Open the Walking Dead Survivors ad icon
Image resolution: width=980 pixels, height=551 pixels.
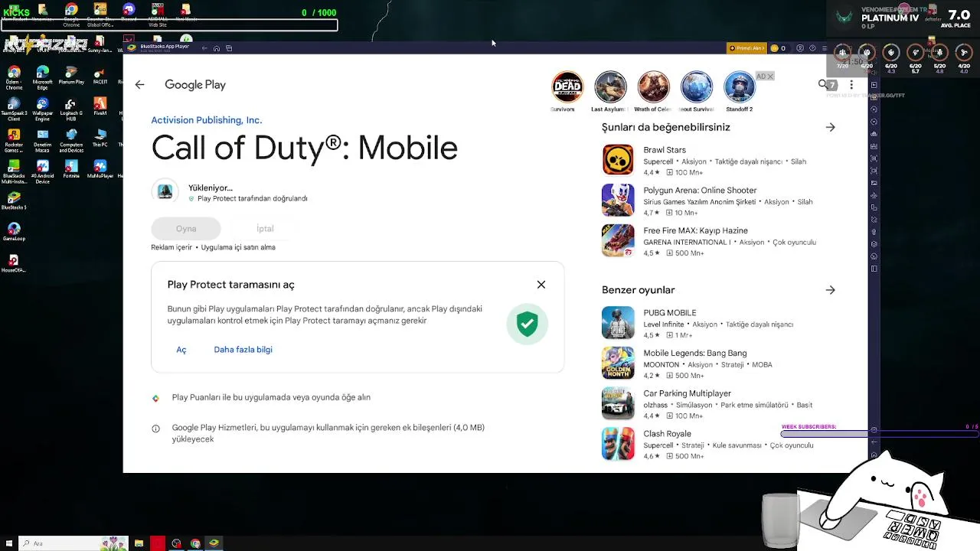[567, 86]
